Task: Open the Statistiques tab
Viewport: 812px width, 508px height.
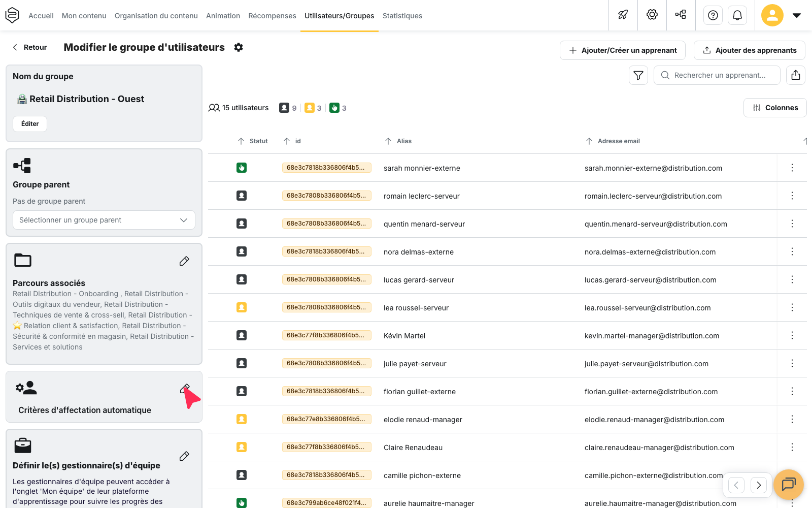Action: click(x=402, y=16)
